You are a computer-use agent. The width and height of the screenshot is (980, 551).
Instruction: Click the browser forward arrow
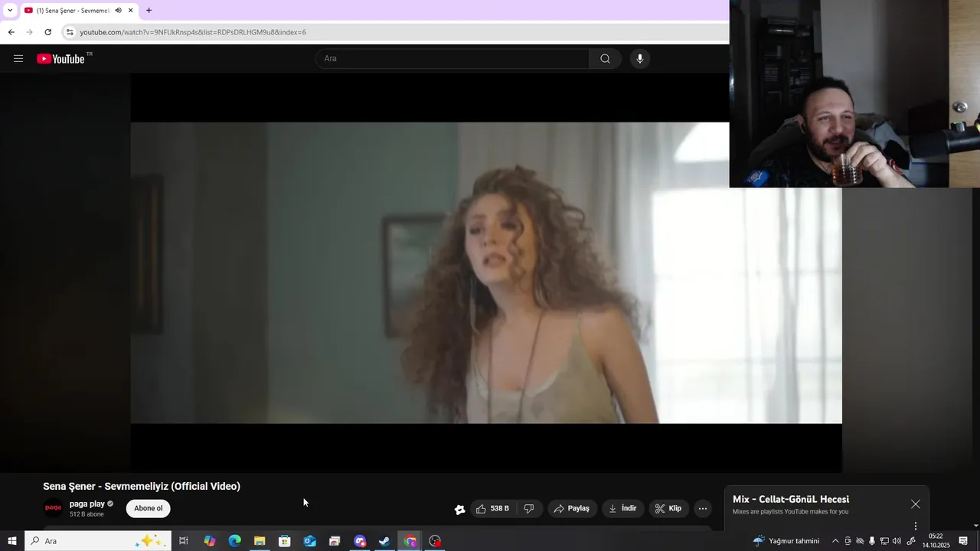click(x=29, y=32)
